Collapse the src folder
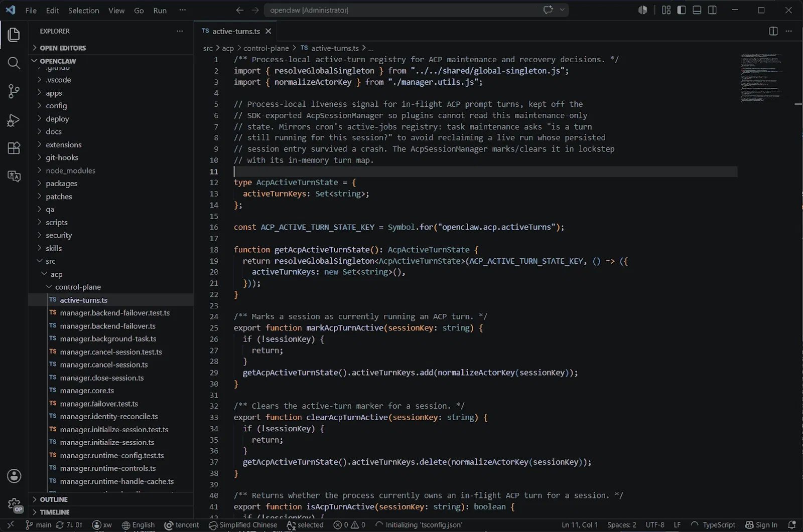The image size is (803, 532). coord(111,261)
